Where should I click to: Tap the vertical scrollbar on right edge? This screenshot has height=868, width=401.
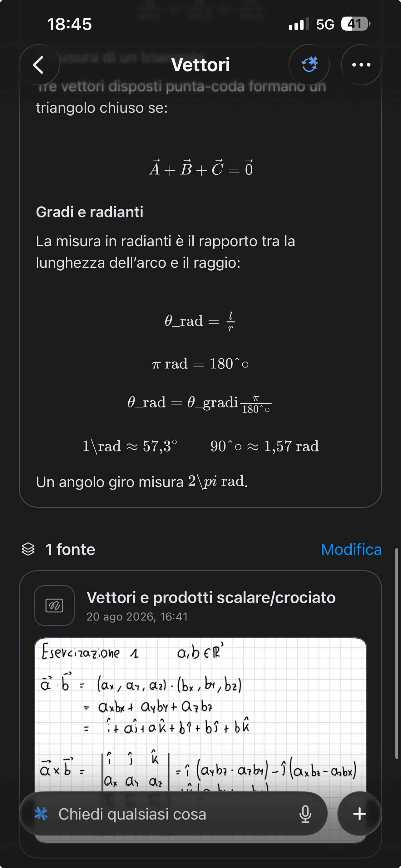(397, 654)
